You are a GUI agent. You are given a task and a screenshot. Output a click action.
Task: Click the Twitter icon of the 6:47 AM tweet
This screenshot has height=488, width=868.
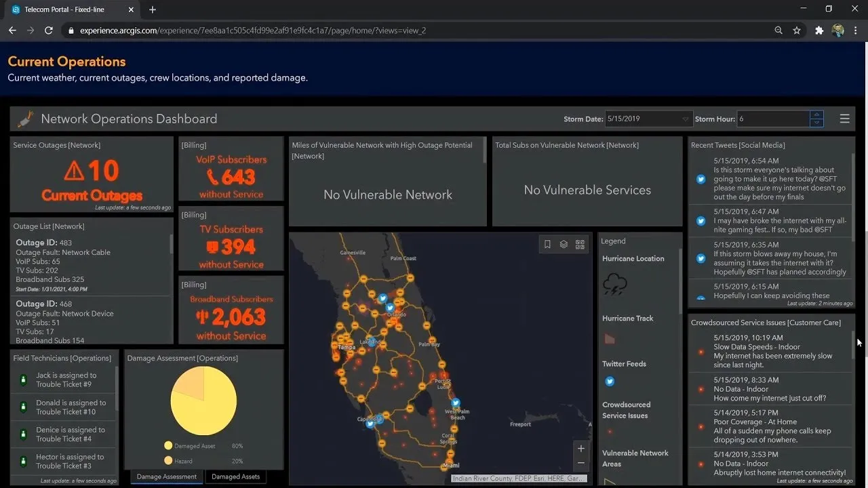701,221
